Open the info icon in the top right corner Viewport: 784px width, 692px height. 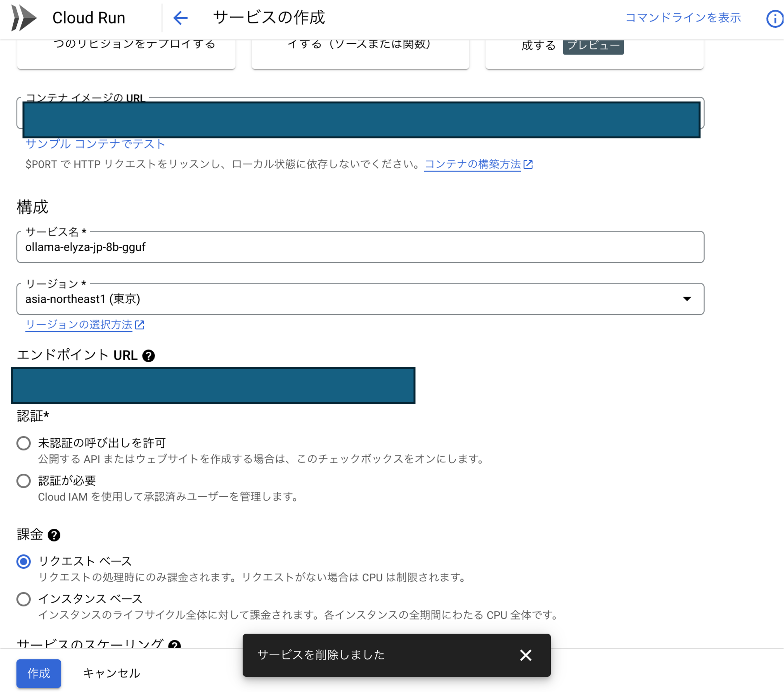pos(774,18)
